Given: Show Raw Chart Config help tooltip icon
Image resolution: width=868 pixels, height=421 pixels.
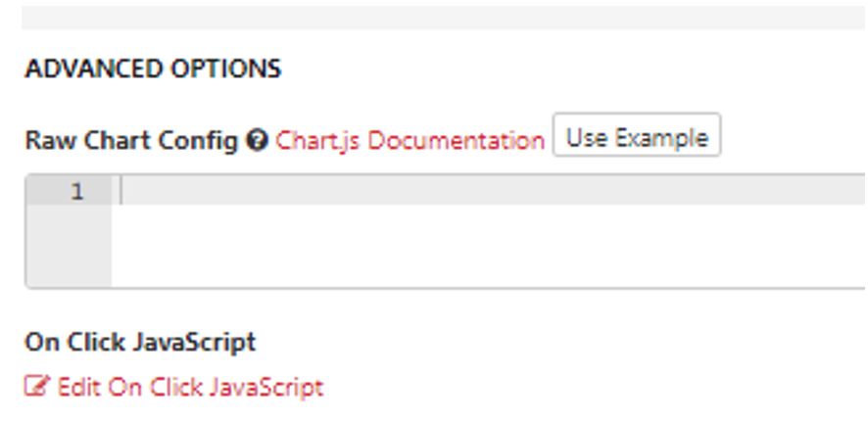Looking at the screenshot, I should [258, 141].
